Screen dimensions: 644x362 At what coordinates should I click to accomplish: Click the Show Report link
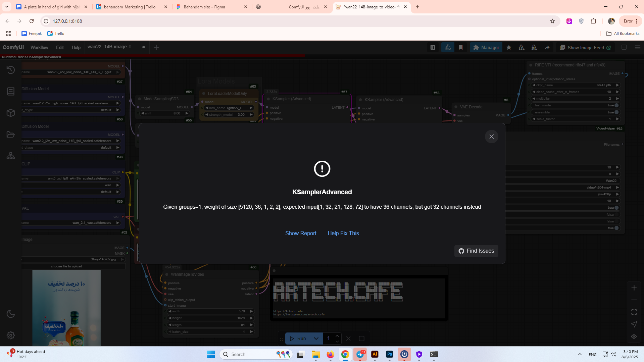pos(301,233)
